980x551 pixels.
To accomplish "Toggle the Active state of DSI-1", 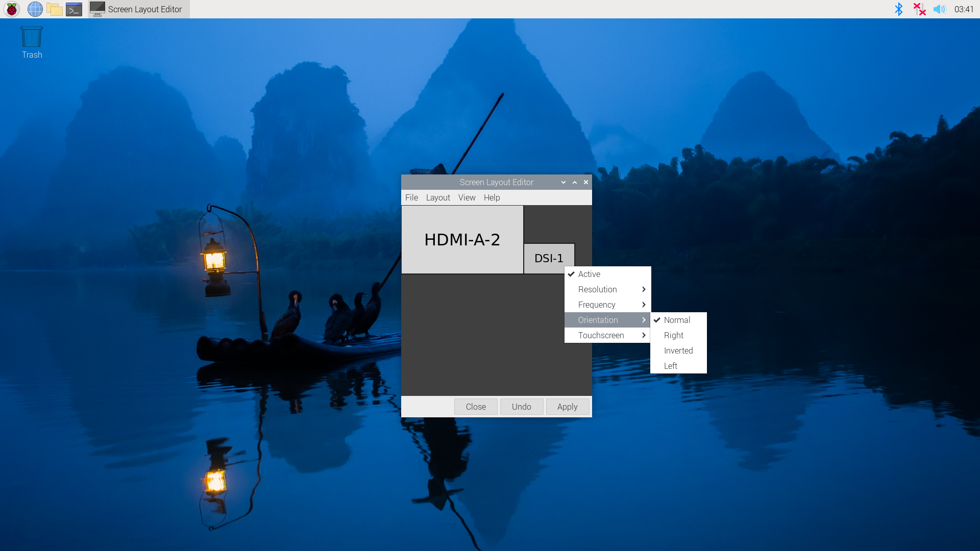I will pyautogui.click(x=589, y=274).
